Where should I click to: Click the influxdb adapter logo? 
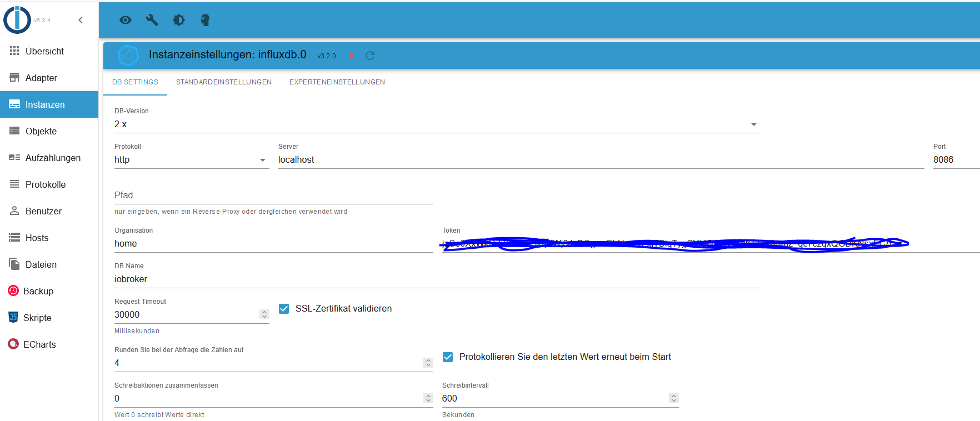coord(128,56)
